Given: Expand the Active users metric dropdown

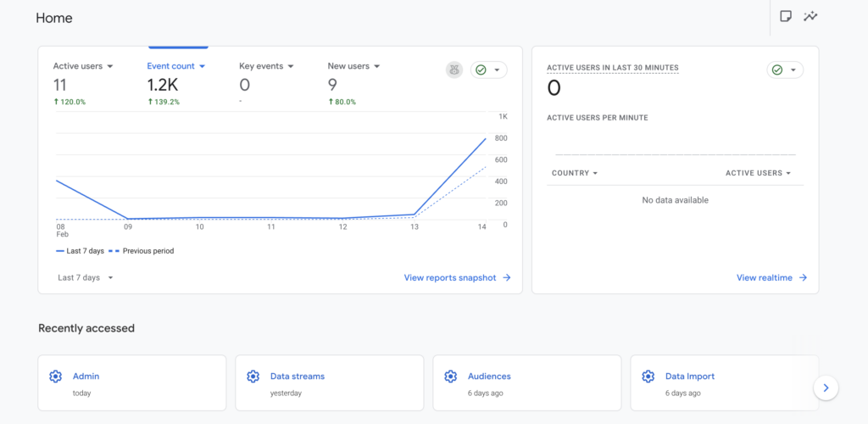Looking at the screenshot, I should click(83, 66).
